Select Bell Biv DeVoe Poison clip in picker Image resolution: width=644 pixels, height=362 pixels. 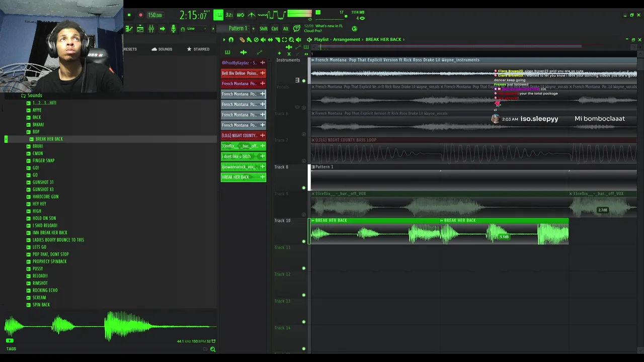click(244, 73)
